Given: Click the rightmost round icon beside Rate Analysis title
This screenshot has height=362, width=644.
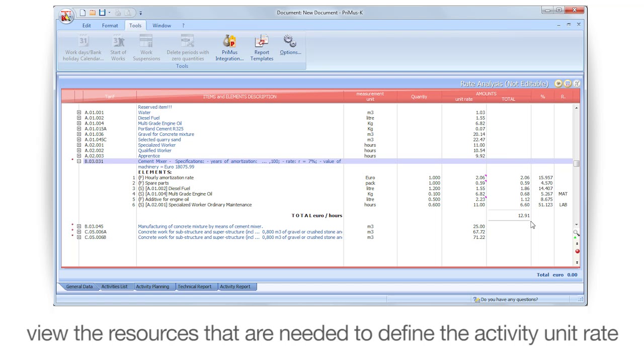Looking at the screenshot, I should [x=577, y=83].
